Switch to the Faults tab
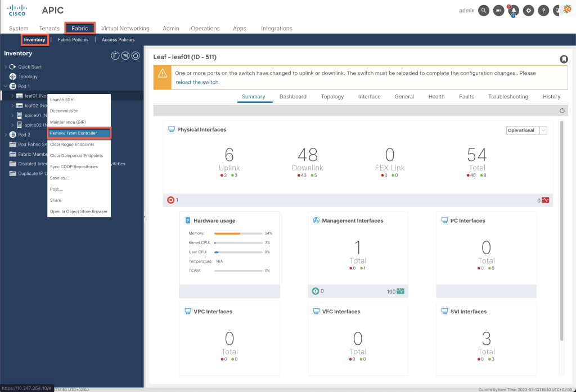This screenshot has height=392, width=576. point(467,96)
